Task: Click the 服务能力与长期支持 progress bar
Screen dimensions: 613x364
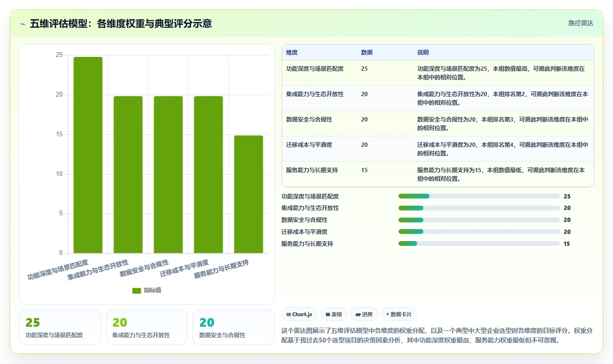Action: pos(479,243)
